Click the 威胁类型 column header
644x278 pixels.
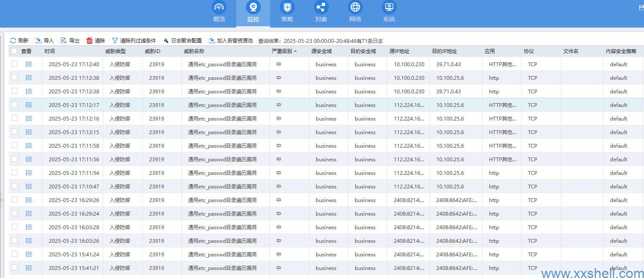pos(115,51)
